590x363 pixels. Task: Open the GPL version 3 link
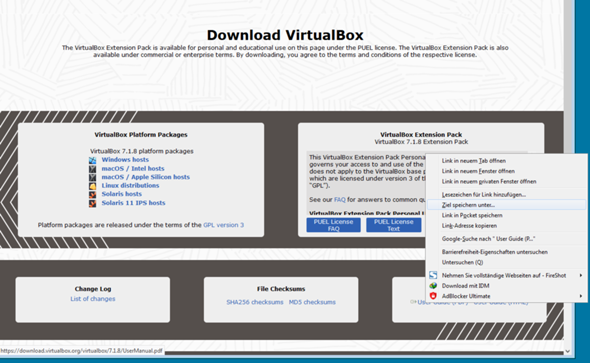point(224,225)
